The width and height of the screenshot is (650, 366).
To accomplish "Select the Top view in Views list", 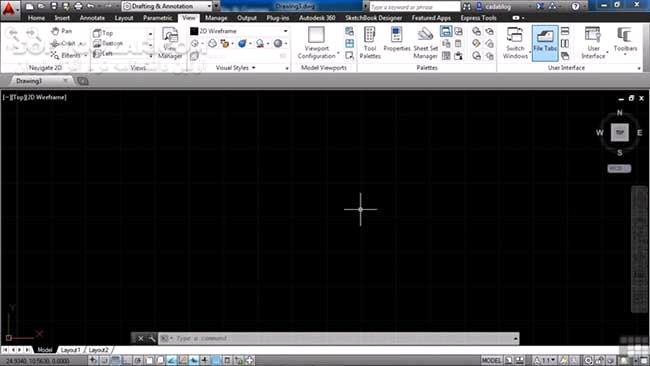I will tap(103, 33).
